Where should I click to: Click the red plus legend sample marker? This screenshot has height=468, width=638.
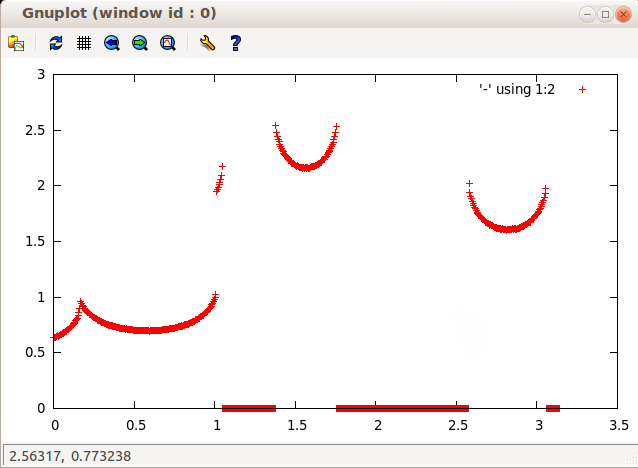(x=582, y=90)
